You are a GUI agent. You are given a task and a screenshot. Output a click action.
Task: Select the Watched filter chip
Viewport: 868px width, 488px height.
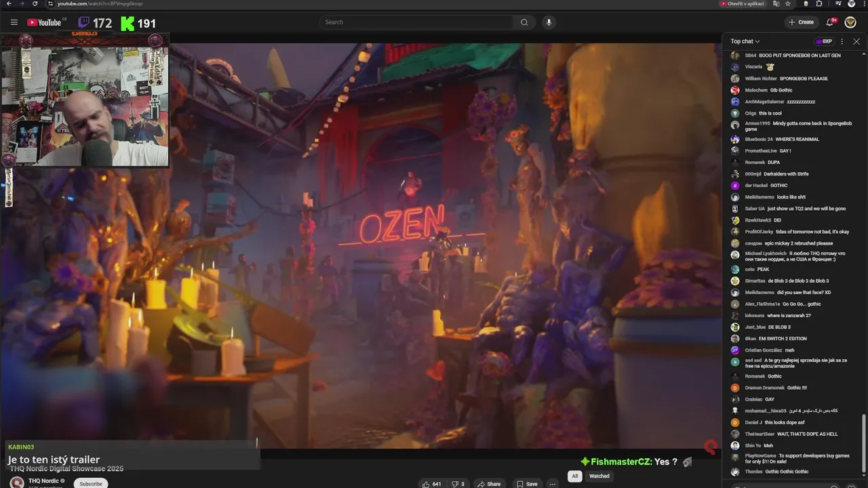coord(599,476)
